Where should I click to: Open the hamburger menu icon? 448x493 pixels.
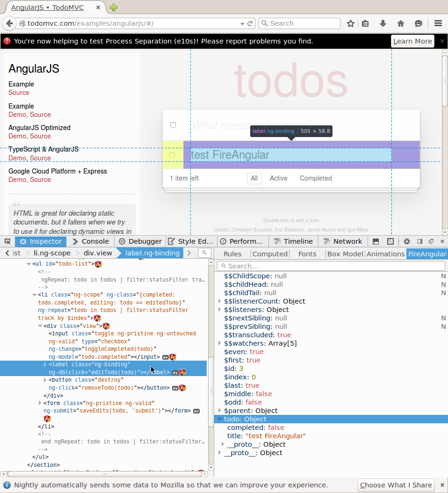point(438,23)
